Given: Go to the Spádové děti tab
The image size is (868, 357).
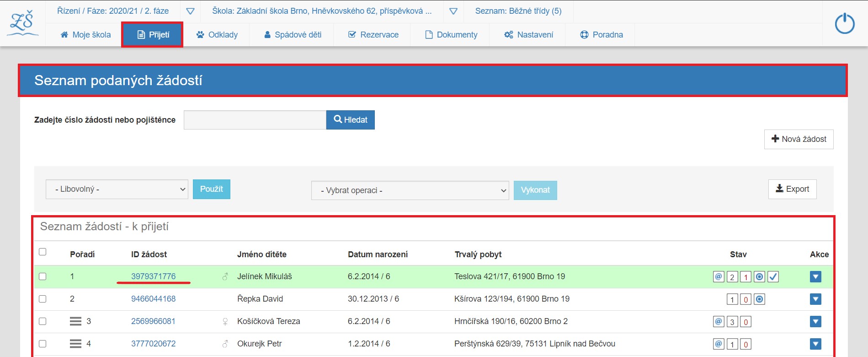Looking at the screenshot, I should (293, 35).
